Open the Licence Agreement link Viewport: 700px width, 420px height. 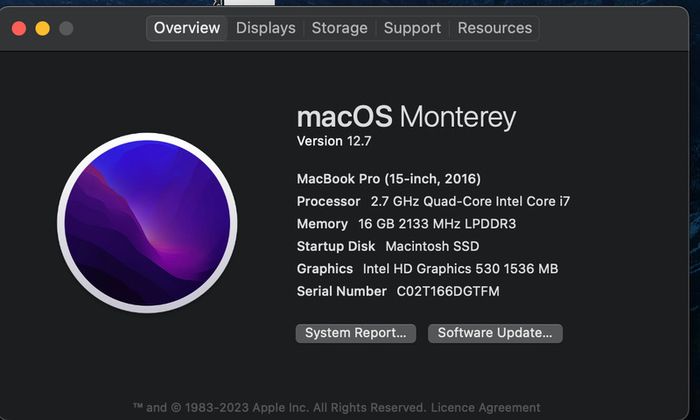pos(485,408)
